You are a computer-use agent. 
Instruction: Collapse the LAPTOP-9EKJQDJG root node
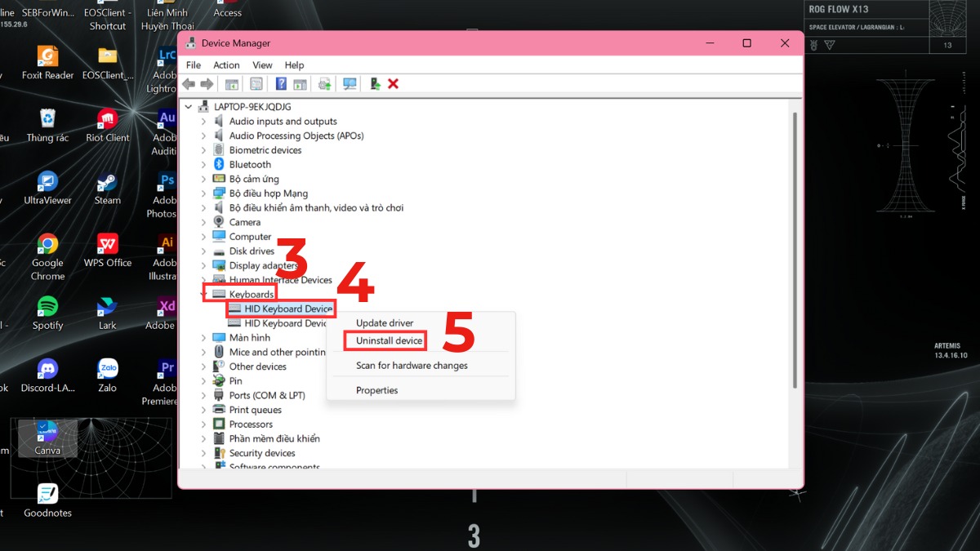pos(188,106)
